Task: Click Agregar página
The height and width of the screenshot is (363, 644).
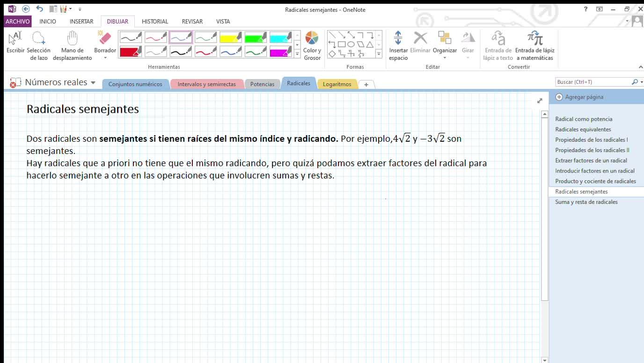Action: 579,97
